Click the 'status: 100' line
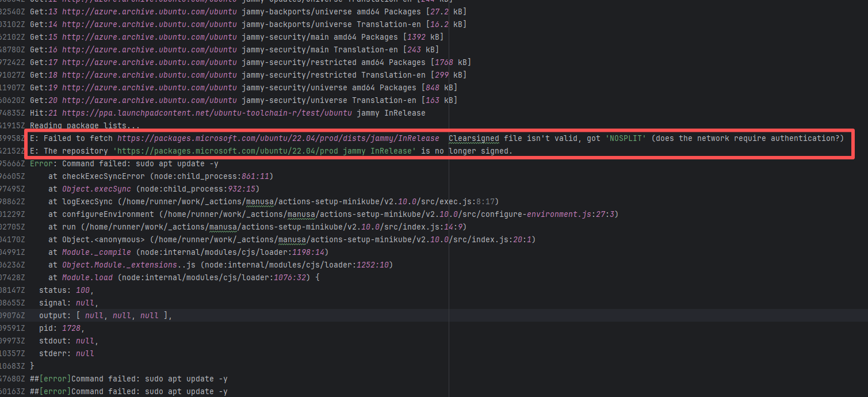Viewport: 868px width, 397px height. [x=64, y=290]
